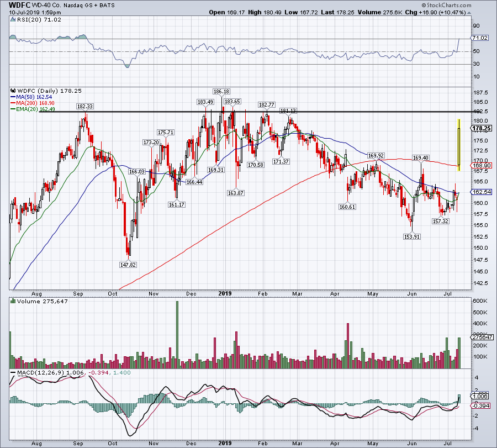Screen dimensions: 497x448
Task: Click the MA(200) 168.90 legend entry
Action: (33, 103)
